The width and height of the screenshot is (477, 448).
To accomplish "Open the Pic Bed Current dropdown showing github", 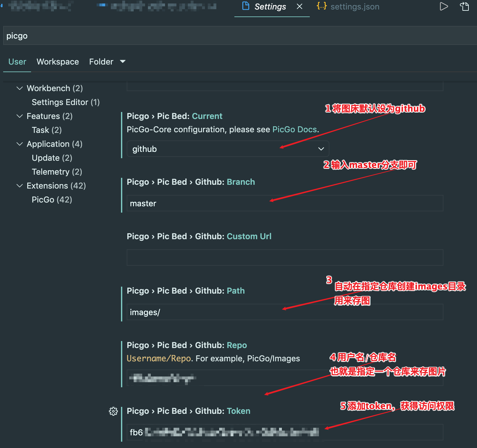I will 228,149.
